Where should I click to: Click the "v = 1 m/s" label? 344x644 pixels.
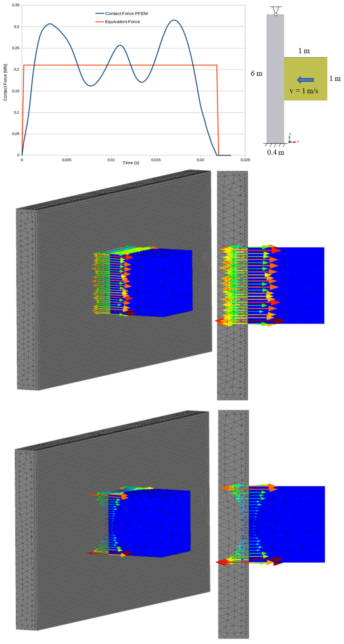click(x=304, y=91)
